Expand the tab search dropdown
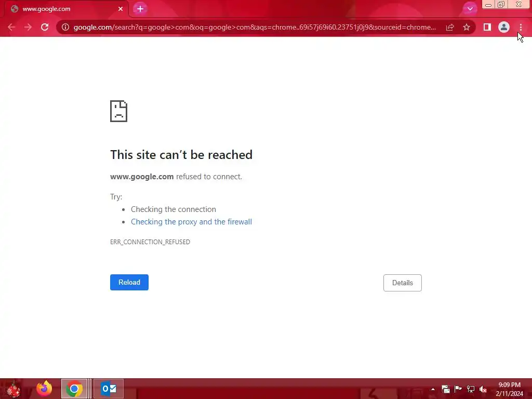 tap(470, 9)
